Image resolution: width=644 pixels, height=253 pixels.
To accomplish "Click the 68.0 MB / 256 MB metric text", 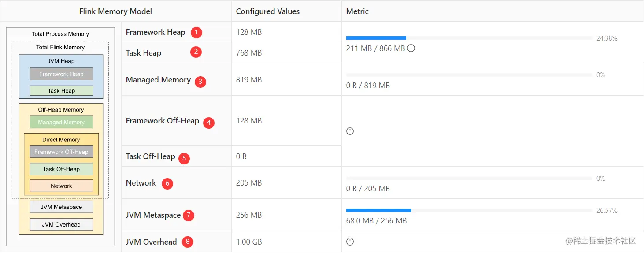I will (x=376, y=221).
